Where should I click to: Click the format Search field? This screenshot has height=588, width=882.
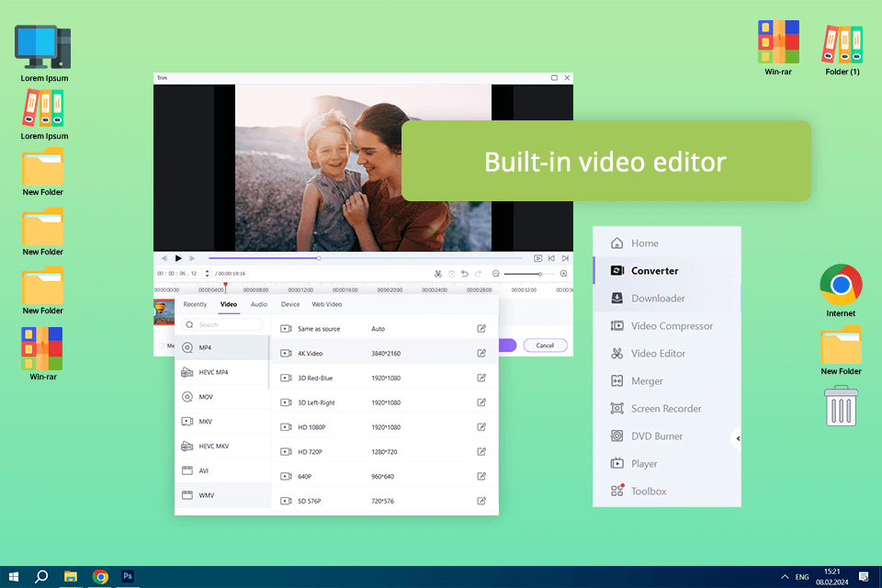tap(222, 324)
